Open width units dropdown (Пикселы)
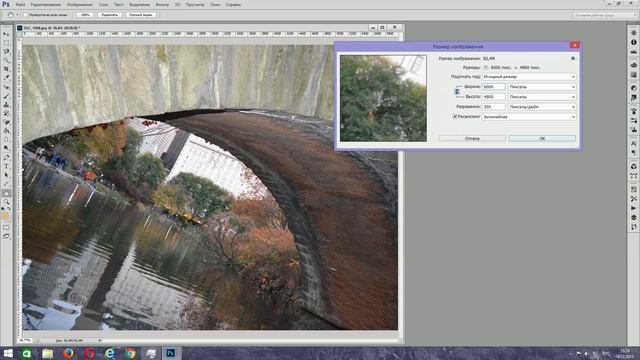This screenshot has width=640, height=360. coord(542,87)
